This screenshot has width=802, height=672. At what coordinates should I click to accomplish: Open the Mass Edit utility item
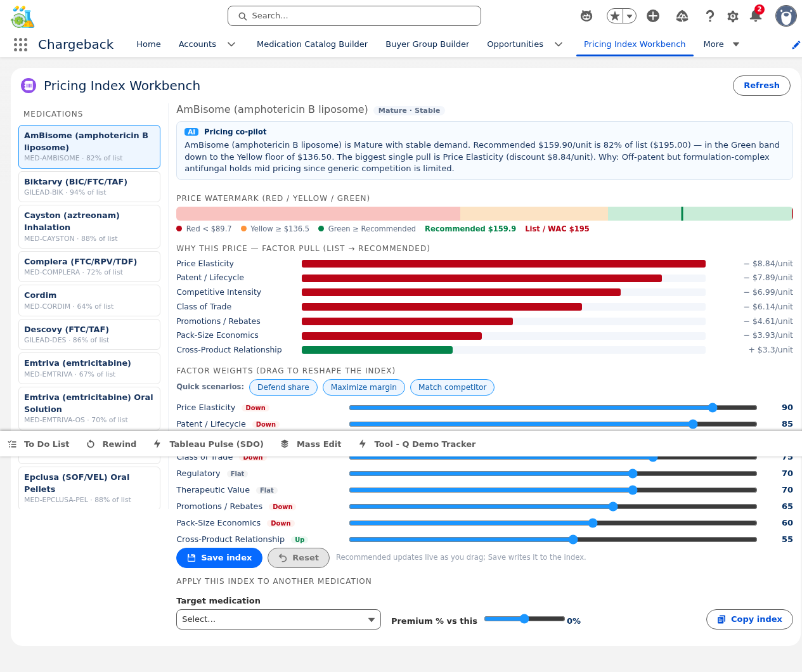tap(311, 444)
